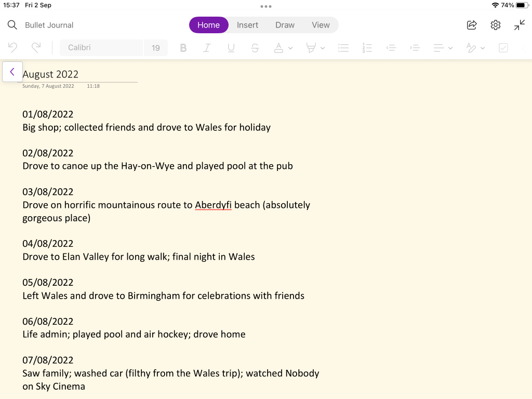Toggle the to-do checkbox tag
Image resolution: width=532 pixels, height=399 pixels.
tap(503, 48)
